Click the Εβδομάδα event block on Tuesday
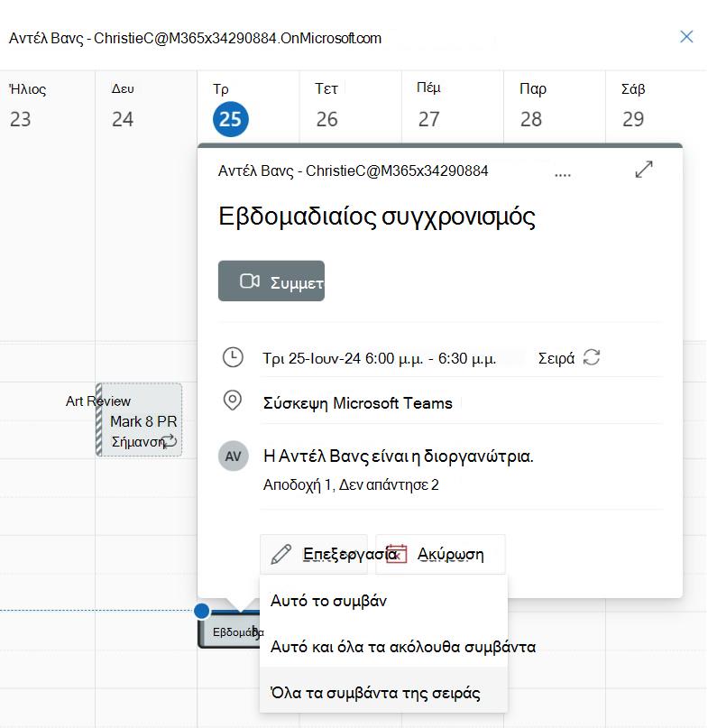717x728 pixels. pos(228,631)
